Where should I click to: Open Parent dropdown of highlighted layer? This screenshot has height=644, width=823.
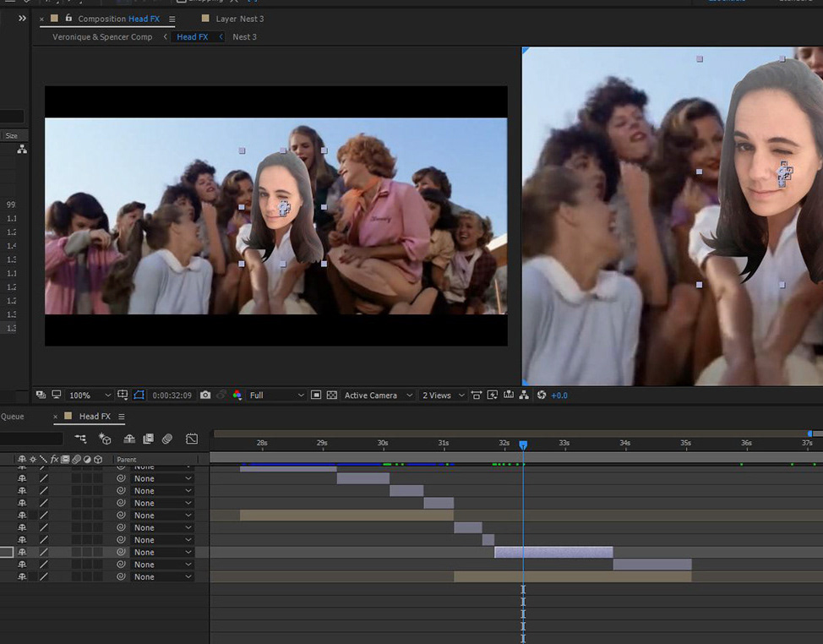pyautogui.click(x=162, y=552)
